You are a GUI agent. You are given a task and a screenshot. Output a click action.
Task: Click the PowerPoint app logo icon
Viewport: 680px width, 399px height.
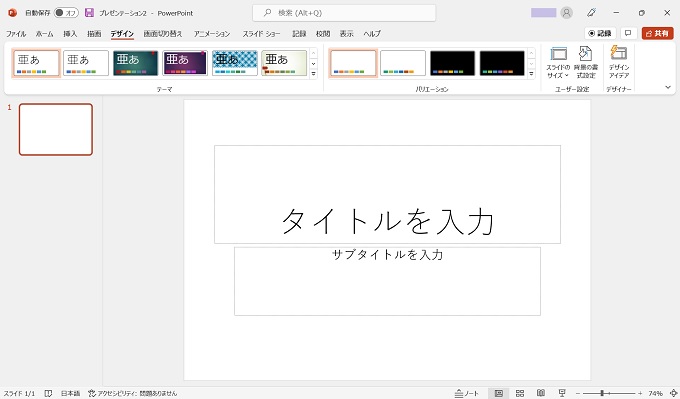pyautogui.click(x=12, y=13)
